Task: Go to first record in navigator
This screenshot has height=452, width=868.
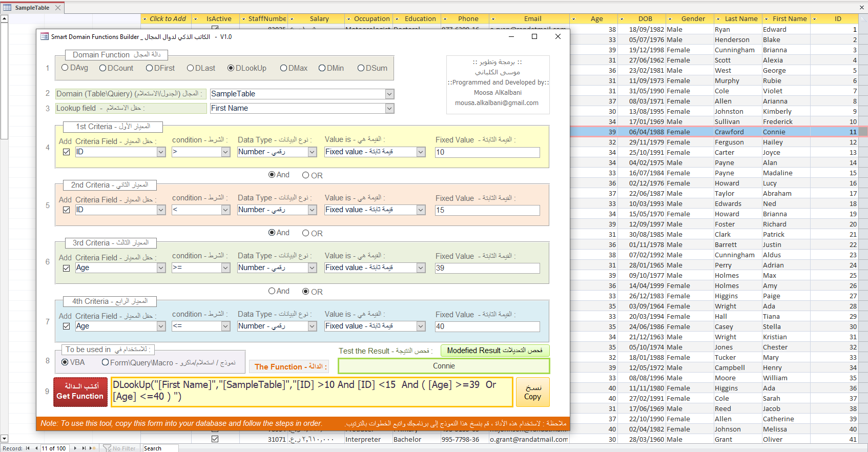Action: coord(28,448)
